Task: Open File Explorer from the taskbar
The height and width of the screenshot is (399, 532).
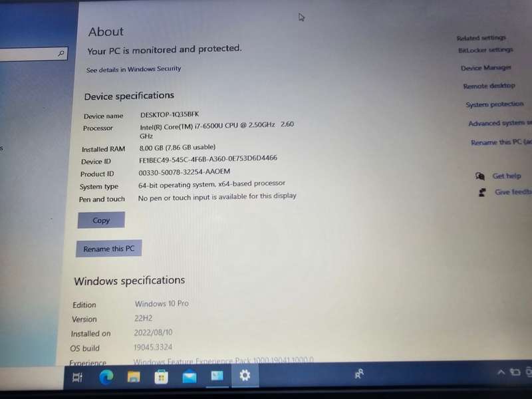Action: [134, 376]
